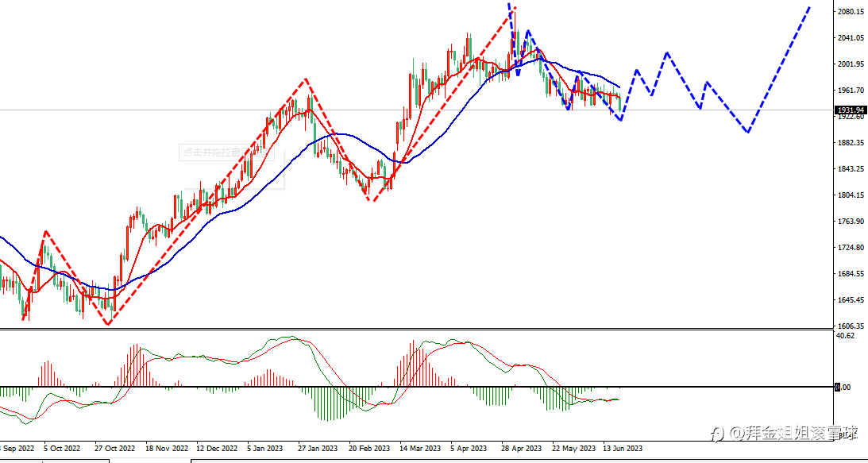Viewport: 868px width, 463px height.
Task: Click the 1843.25 price scale value
Action: pyautogui.click(x=851, y=169)
